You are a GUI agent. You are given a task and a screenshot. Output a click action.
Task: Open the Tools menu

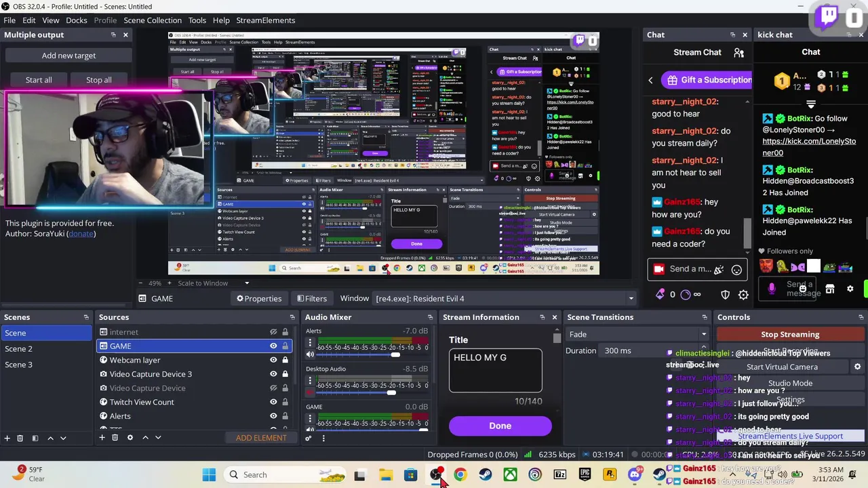click(197, 20)
